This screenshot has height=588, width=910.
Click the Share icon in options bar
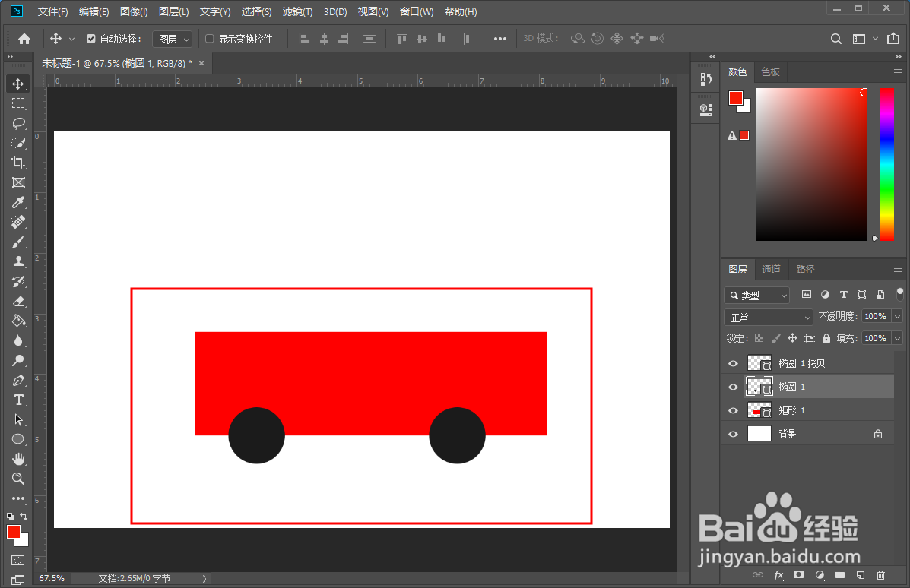click(893, 39)
